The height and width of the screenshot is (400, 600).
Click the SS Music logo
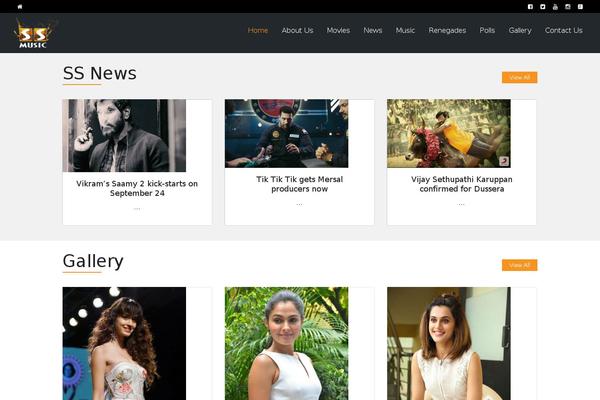pos(34,34)
